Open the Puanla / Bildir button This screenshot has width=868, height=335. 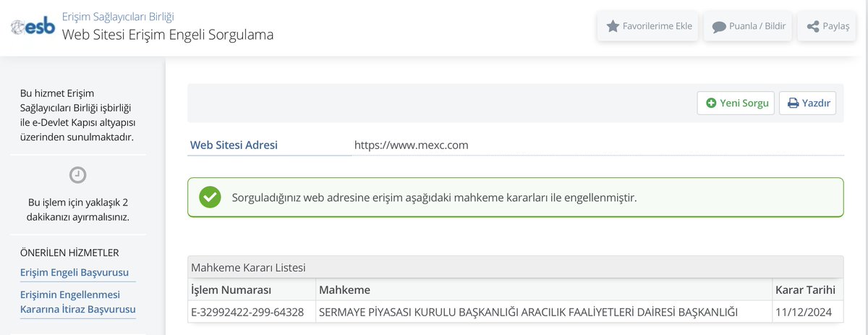pyautogui.click(x=748, y=26)
